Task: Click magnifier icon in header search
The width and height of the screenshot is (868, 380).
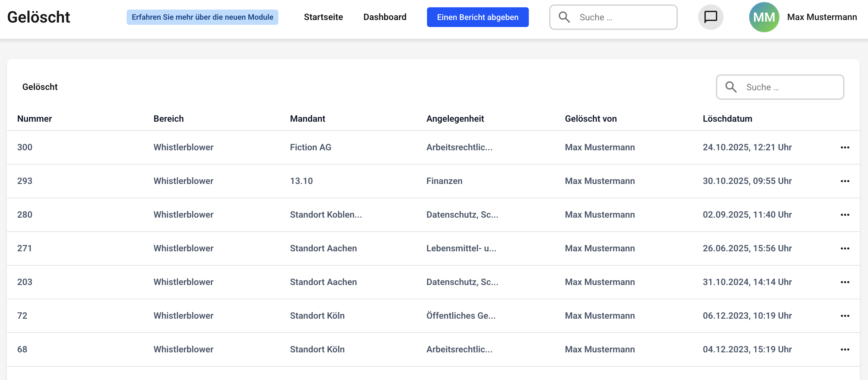Action: [x=564, y=17]
